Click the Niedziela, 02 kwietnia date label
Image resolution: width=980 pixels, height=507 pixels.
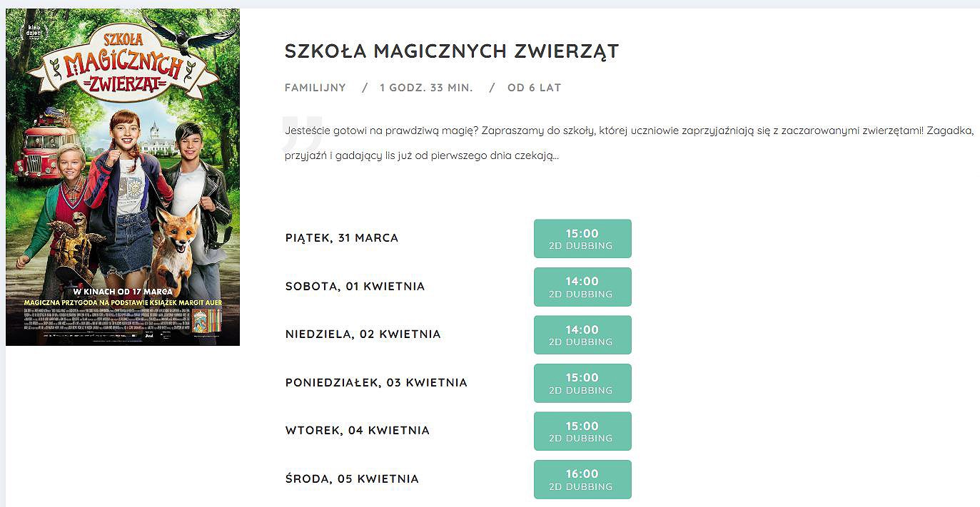click(363, 334)
